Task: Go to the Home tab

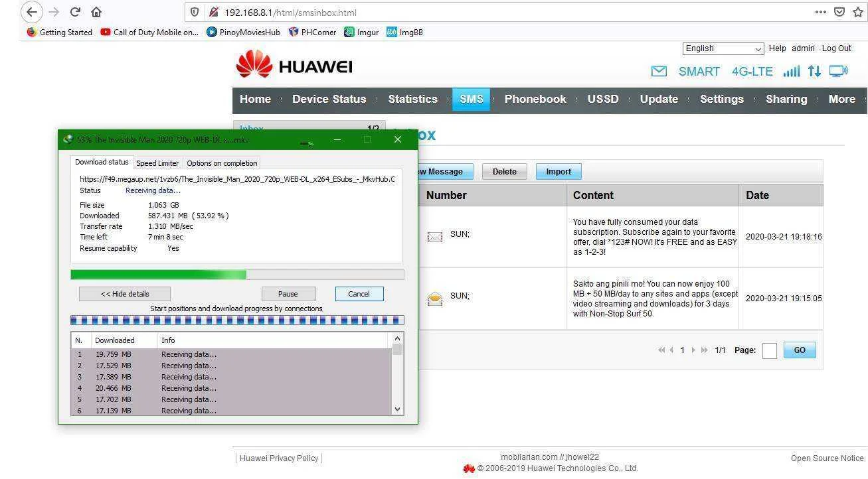Action: point(255,99)
